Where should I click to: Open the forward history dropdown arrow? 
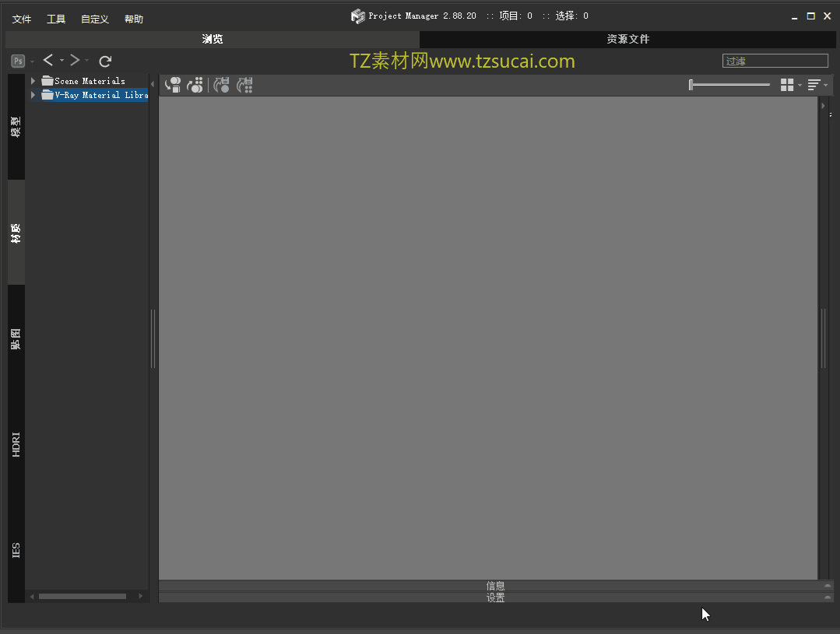pyautogui.click(x=86, y=61)
